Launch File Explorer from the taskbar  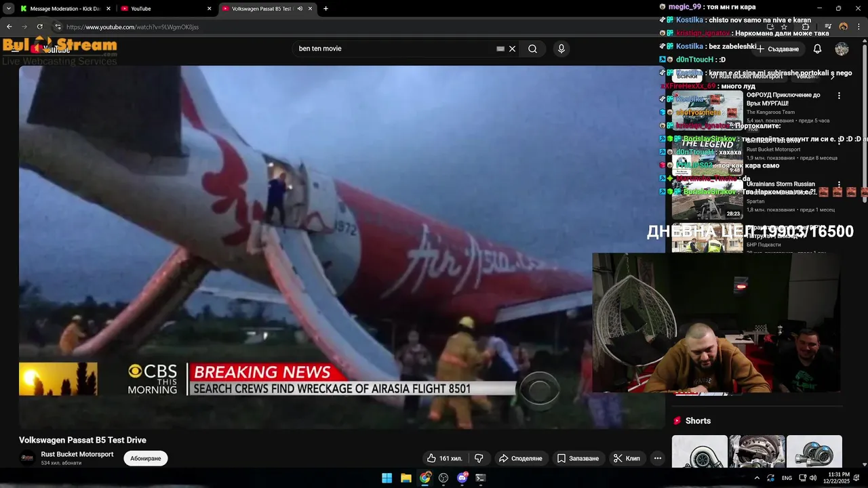point(406,478)
